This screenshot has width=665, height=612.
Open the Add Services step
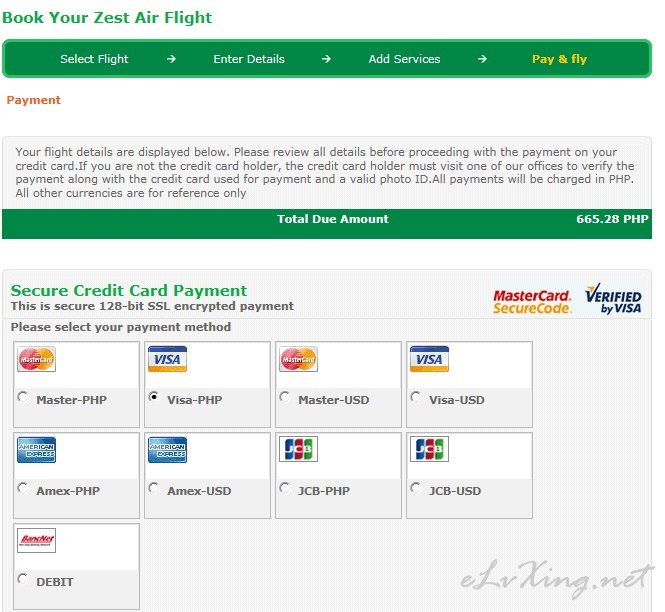pyautogui.click(x=404, y=59)
